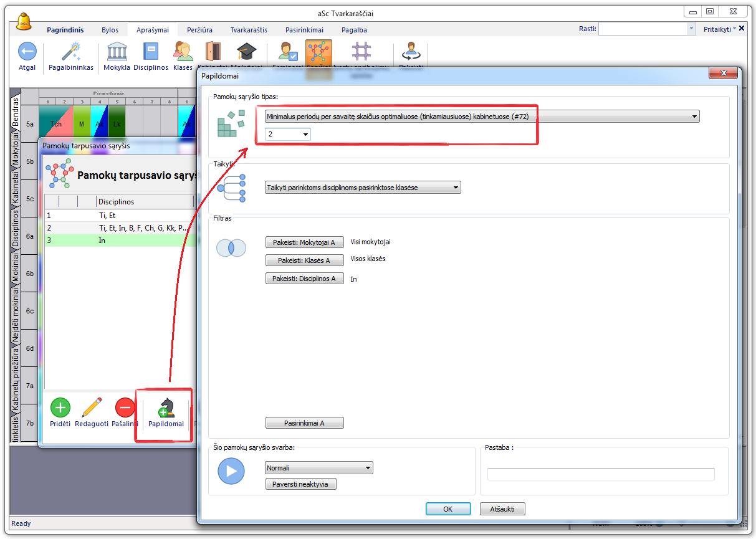Image resolution: width=756 pixels, height=539 pixels.
Task: Click the Paversti neaktyvia button
Action: pos(301,484)
